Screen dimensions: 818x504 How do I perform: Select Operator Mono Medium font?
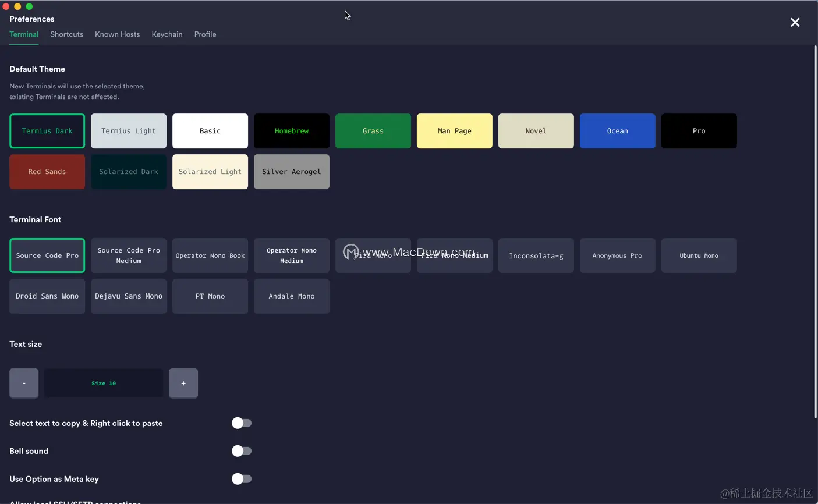tap(292, 255)
